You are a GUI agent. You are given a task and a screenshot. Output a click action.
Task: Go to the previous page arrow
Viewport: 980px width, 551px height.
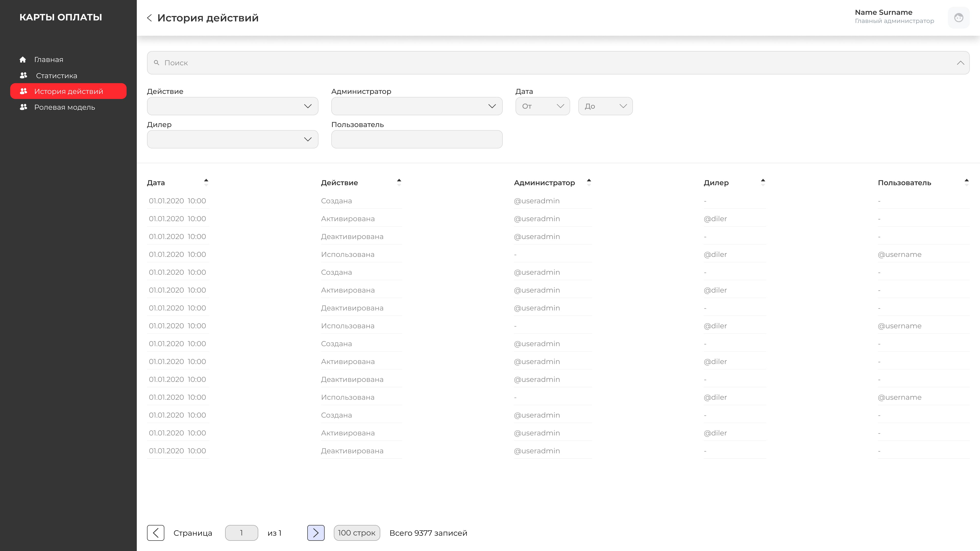pos(156,533)
